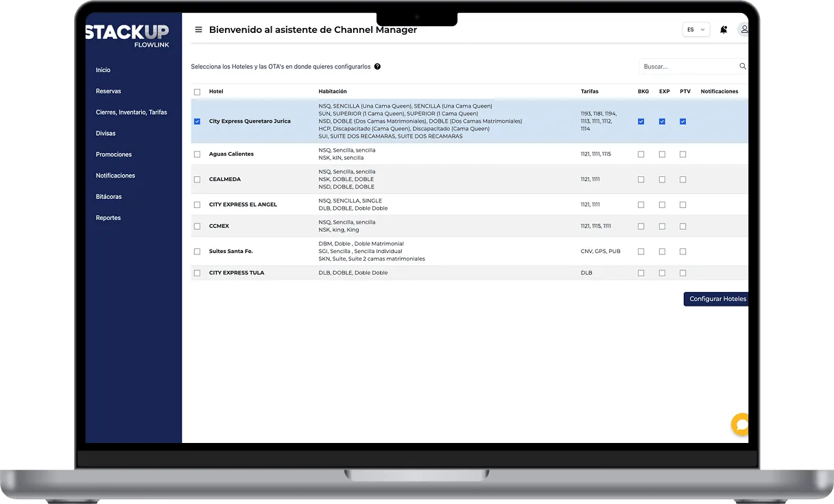Enable EXP for Suites Santa Fe.

click(663, 252)
